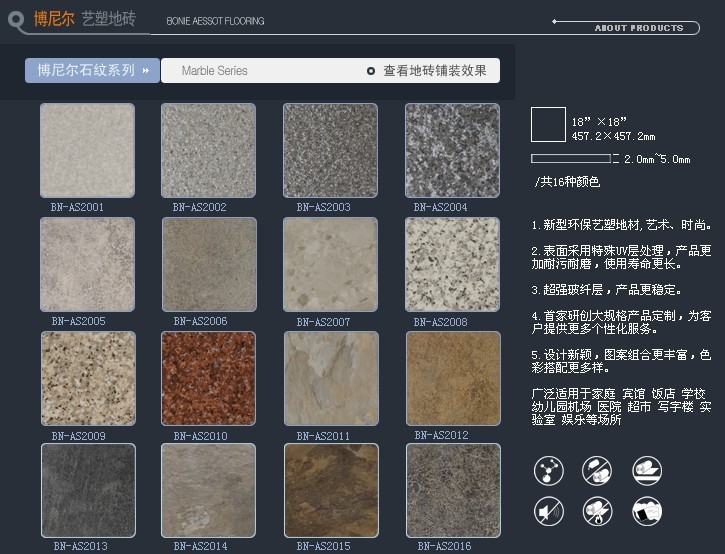Pick the red granite BN-AS2010 swatch
Viewport: 725px width, 554px height.
click(208, 379)
